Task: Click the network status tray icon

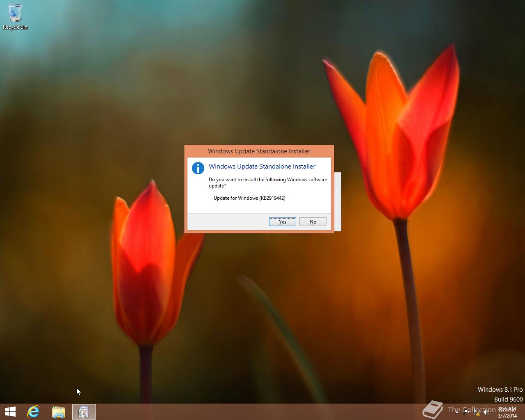Action: tap(477, 412)
